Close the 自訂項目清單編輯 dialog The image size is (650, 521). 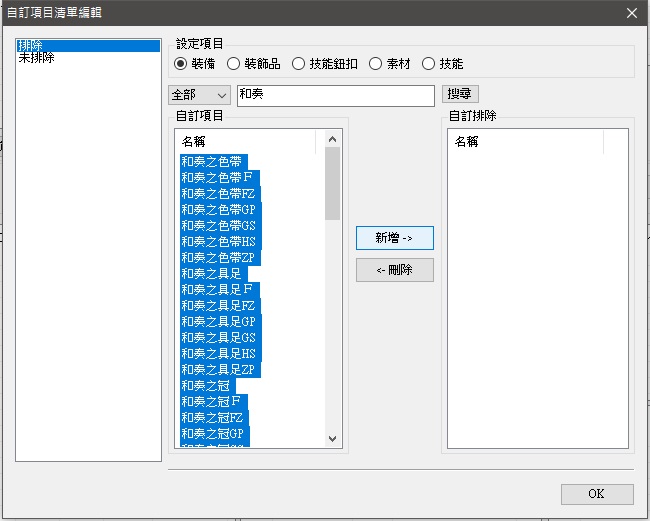[x=632, y=13]
